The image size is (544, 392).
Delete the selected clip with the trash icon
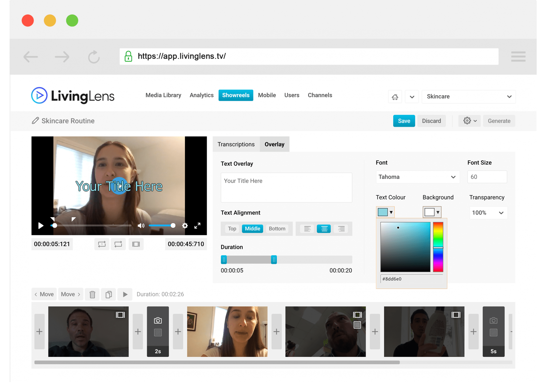(92, 294)
